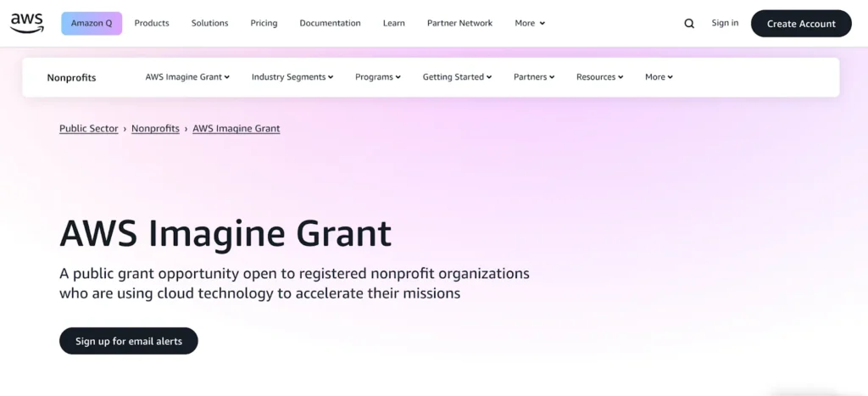Open the Products menu
The width and height of the screenshot is (868, 396).
click(x=152, y=23)
